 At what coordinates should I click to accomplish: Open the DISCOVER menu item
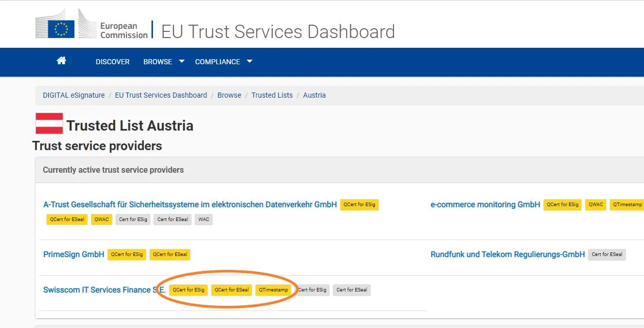click(x=112, y=62)
